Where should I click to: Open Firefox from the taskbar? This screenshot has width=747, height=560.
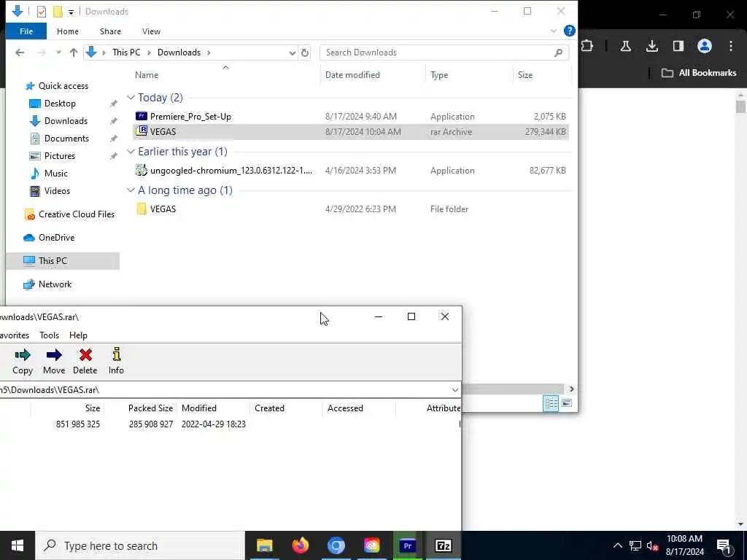(x=300, y=545)
